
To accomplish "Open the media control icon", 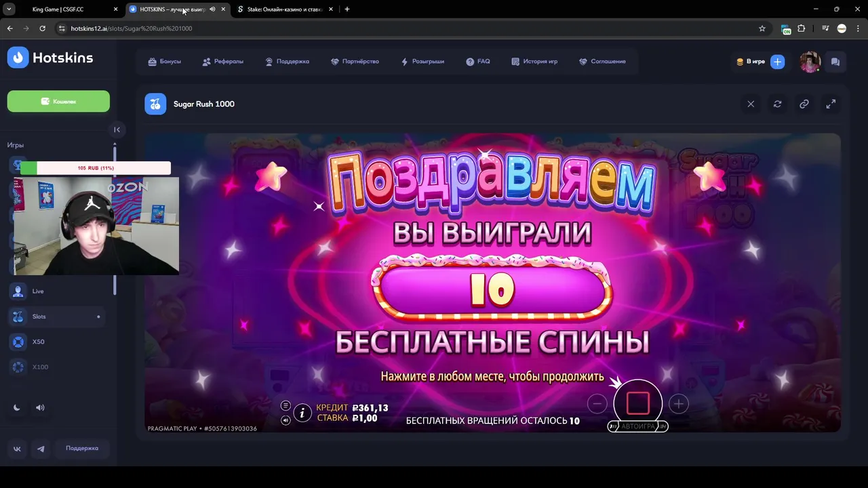I will click(825, 28).
